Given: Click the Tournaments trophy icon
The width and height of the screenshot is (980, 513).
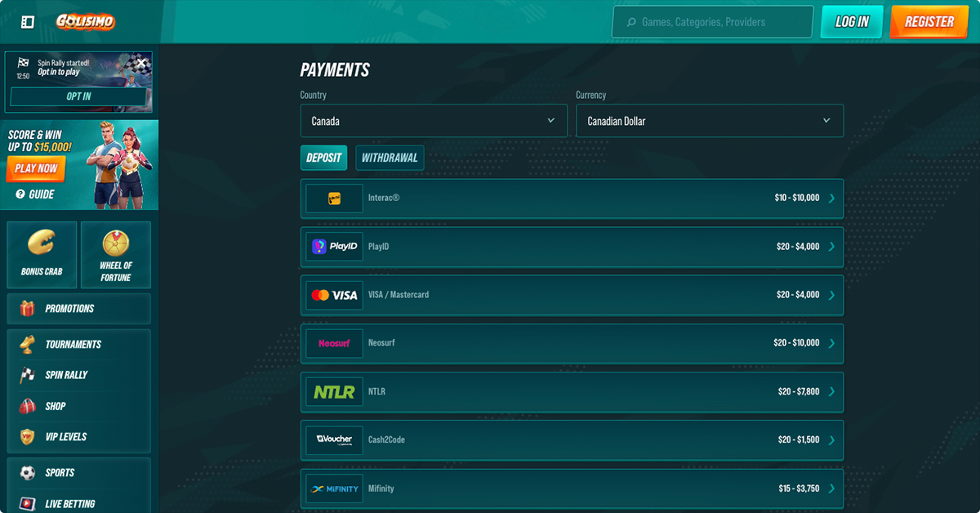Looking at the screenshot, I should 28,345.
